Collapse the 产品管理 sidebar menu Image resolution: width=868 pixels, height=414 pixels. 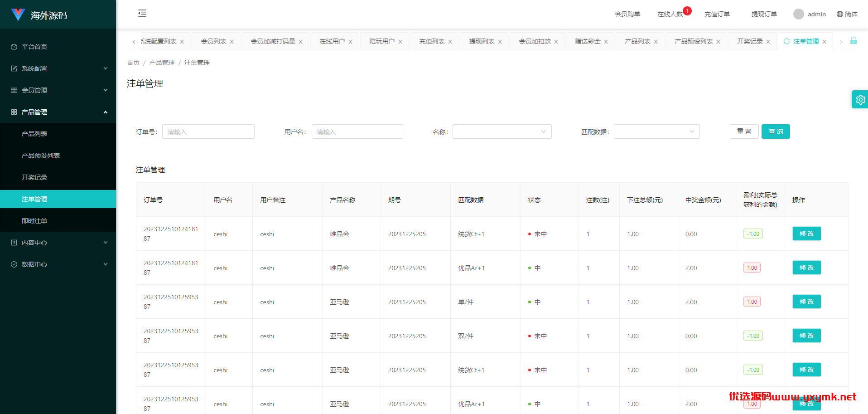pyautogui.click(x=58, y=112)
